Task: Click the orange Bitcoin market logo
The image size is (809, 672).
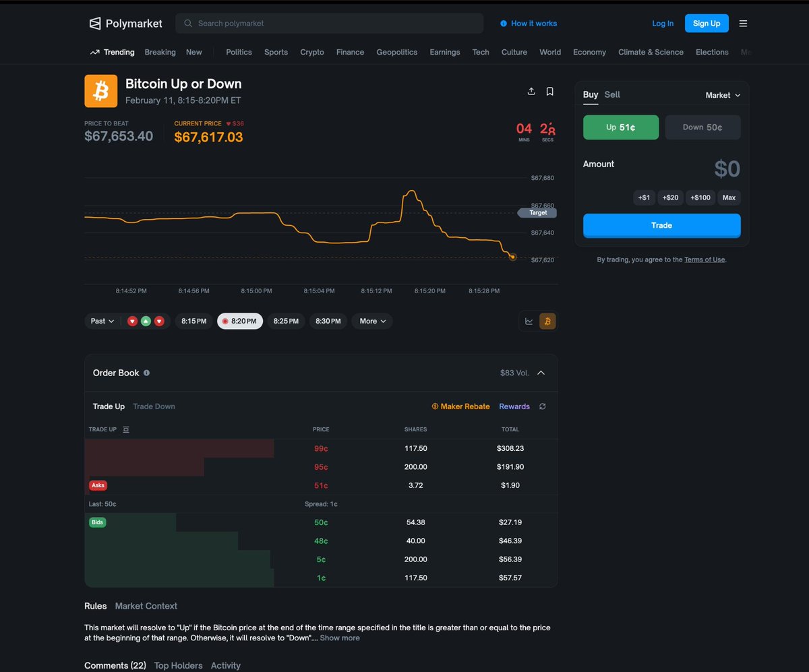Action: click(100, 91)
